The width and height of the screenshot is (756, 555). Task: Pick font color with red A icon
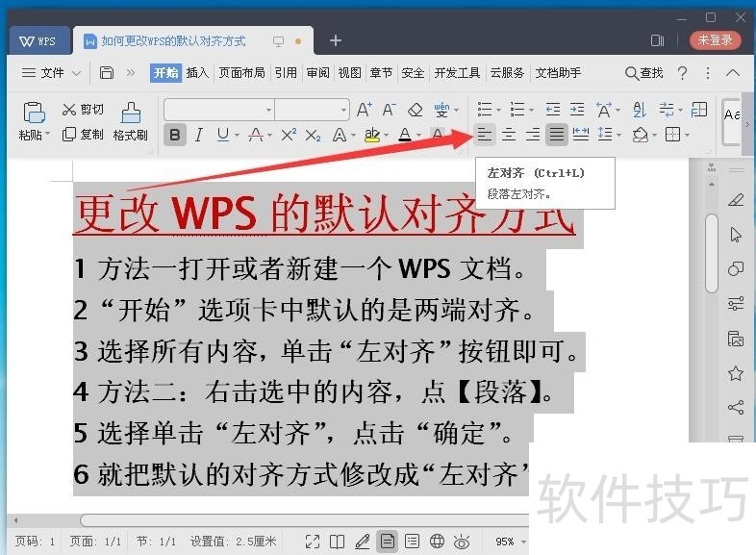tap(406, 135)
